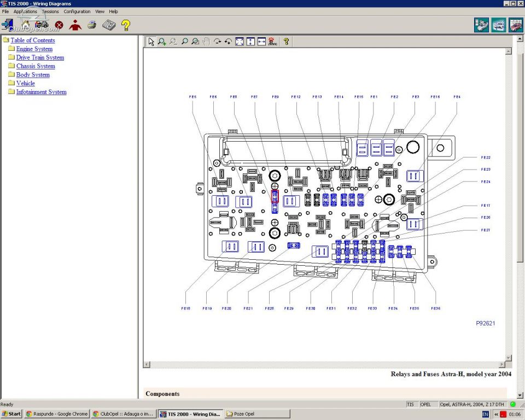The image size is (525, 420).
Task: Click the exit/logout door icon
Action: tap(7, 25)
